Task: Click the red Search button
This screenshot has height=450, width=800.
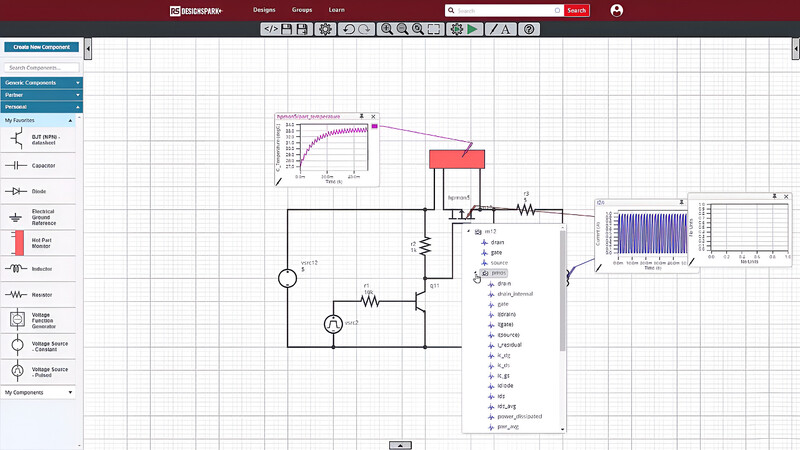Action: 576,10
